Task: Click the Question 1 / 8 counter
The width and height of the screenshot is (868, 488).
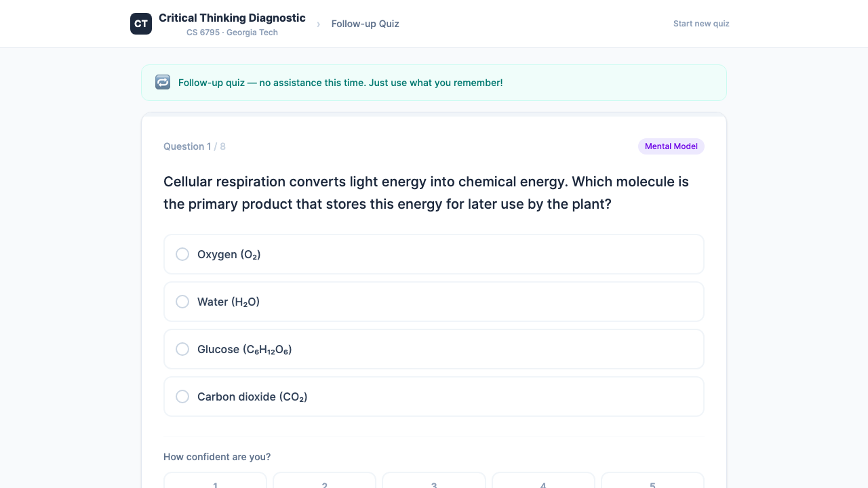Action: click(x=195, y=146)
